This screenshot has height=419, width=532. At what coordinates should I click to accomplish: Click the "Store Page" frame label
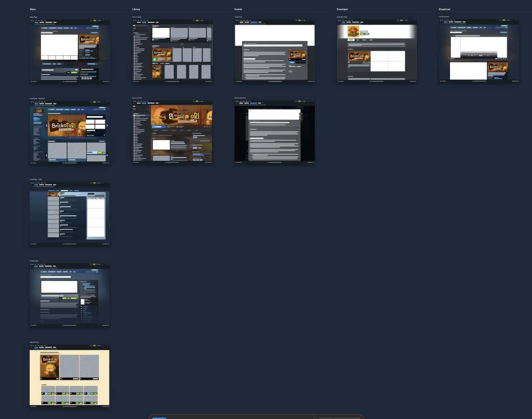34,17
